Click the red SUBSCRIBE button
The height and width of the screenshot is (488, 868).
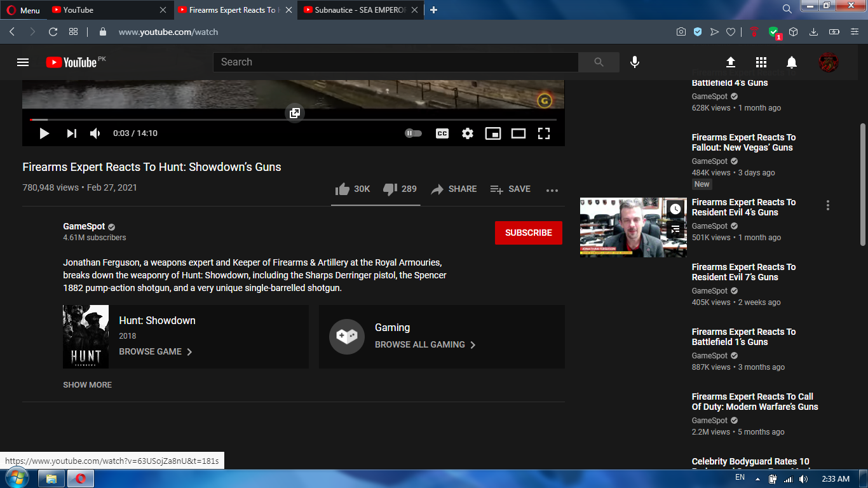tap(529, 233)
